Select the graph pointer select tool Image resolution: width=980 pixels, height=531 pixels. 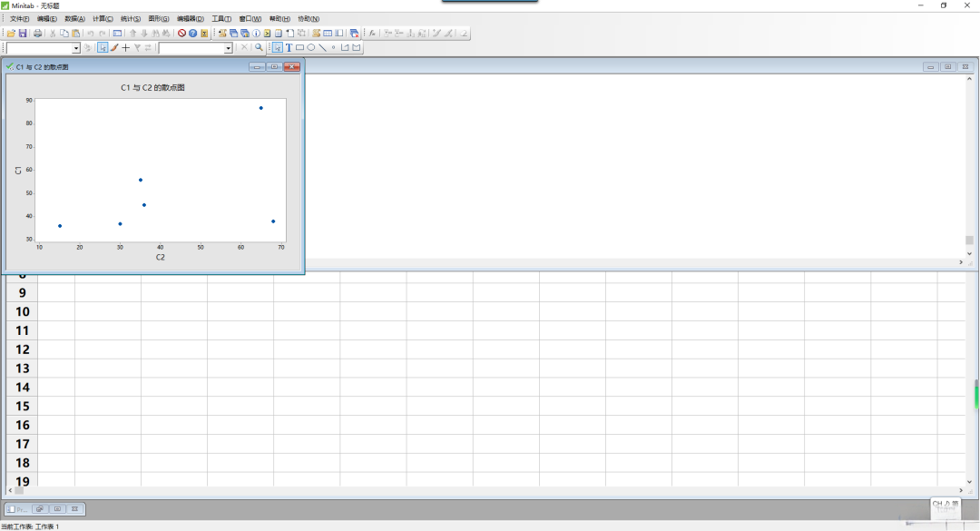tap(103, 47)
